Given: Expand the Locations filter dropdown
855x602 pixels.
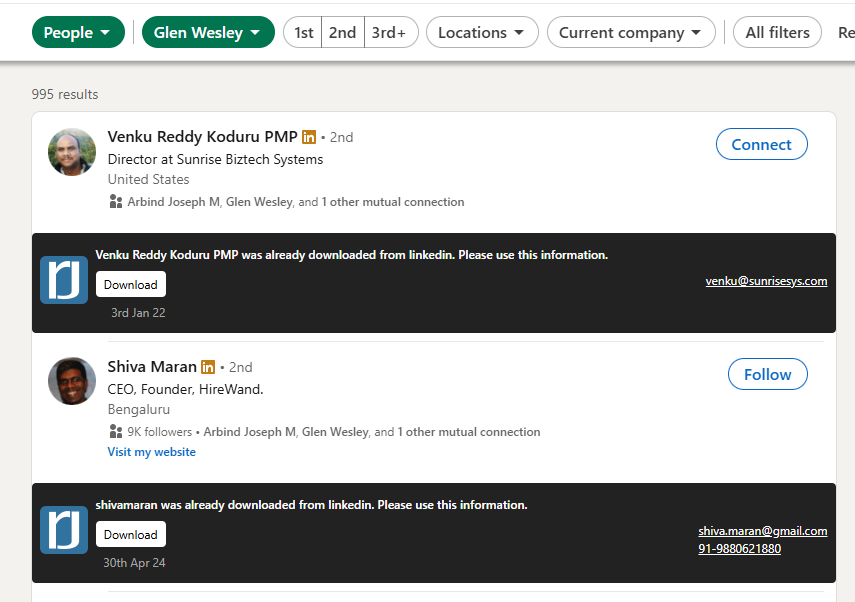Looking at the screenshot, I should click(482, 32).
